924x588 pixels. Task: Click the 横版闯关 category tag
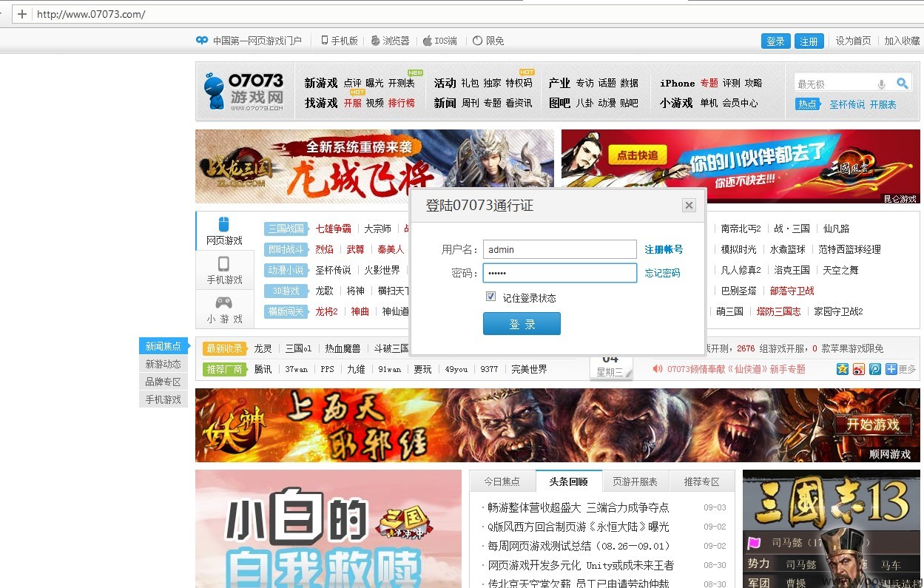(x=286, y=311)
